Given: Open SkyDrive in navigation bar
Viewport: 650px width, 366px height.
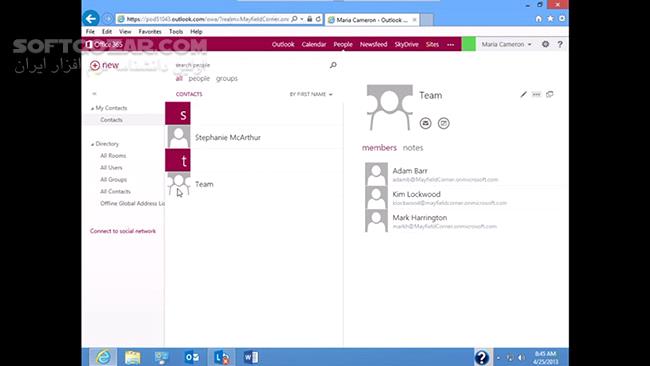Looking at the screenshot, I should pyautogui.click(x=406, y=44).
